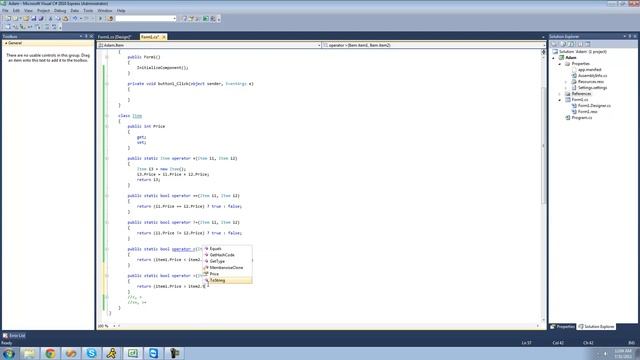Click the Windows Start orb
The image size is (640, 360).
pos(9,353)
